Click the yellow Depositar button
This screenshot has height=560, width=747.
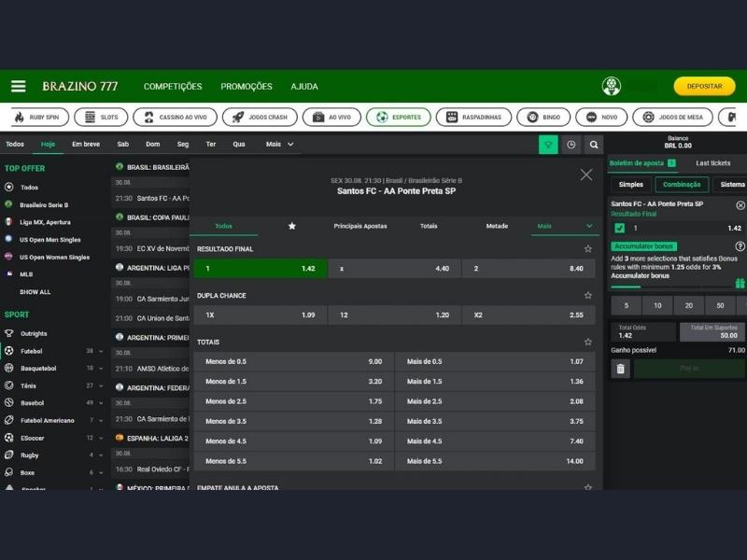coord(704,86)
